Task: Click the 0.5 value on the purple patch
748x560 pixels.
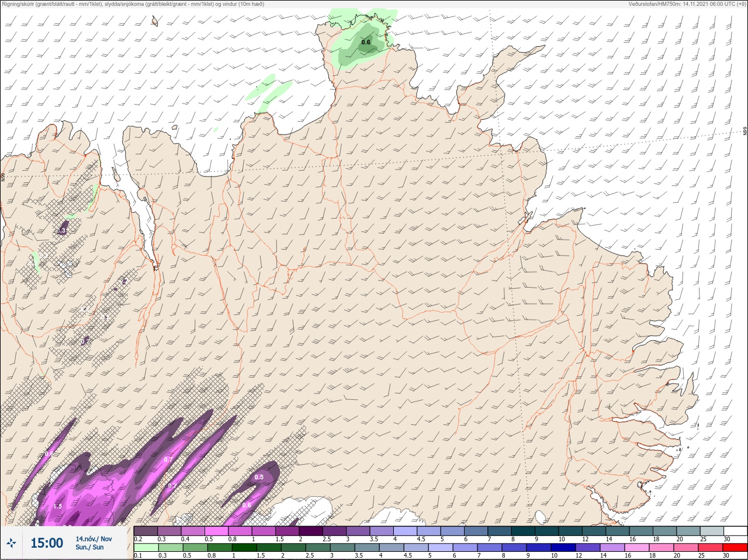Action: pyautogui.click(x=259, y=477)
